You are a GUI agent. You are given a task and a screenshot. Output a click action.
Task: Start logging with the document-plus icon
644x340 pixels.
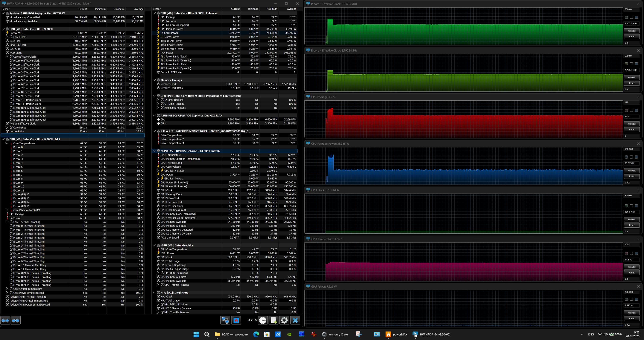tap(273, 320)
